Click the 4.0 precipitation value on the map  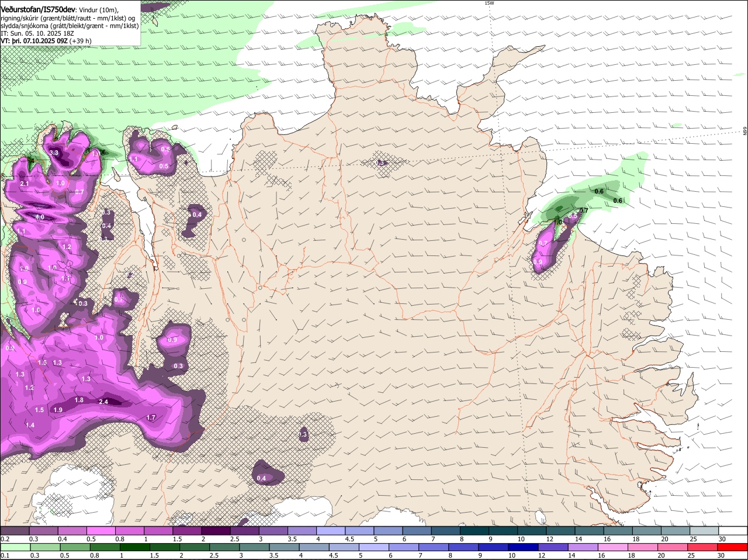click(x=40, y=217)
